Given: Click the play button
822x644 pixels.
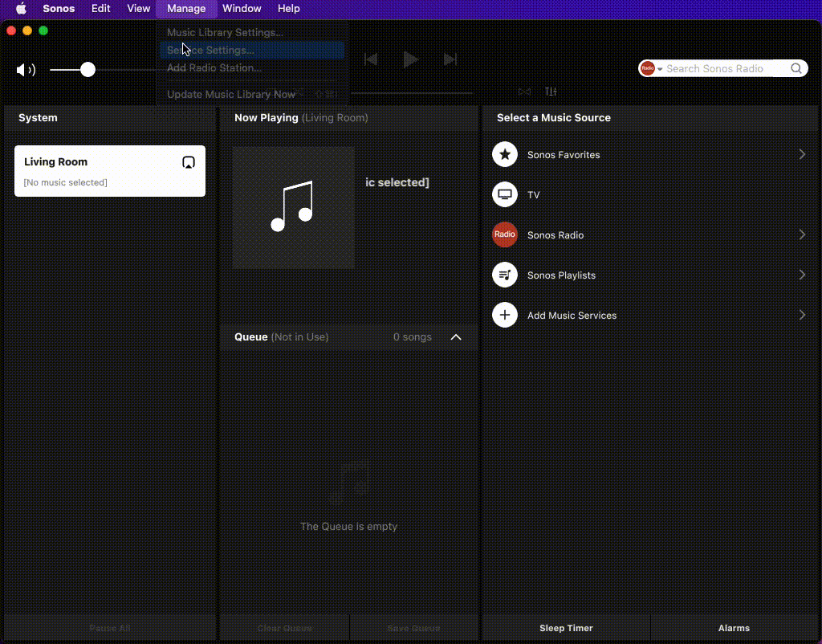Looking at the screenshot, I should pos(410,59).
